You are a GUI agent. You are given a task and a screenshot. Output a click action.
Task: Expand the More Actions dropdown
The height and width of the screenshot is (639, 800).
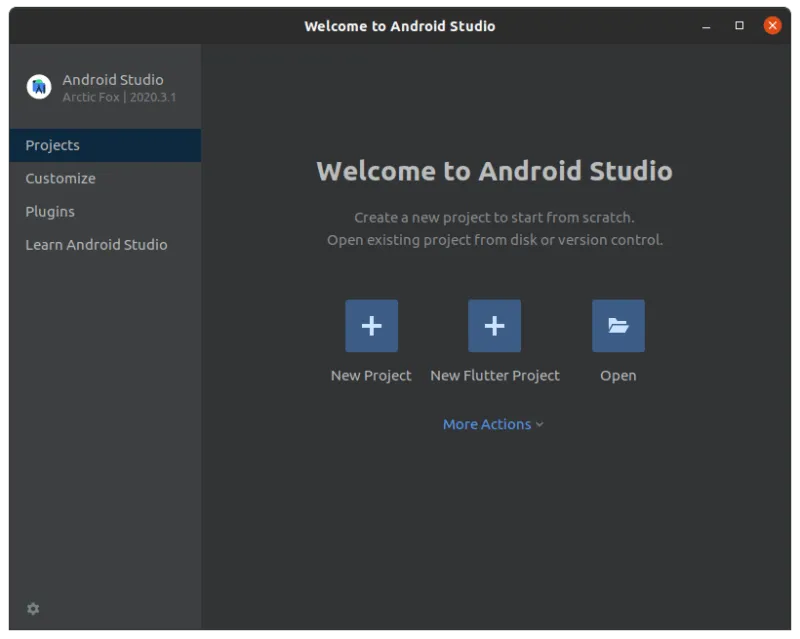point(487,424)
